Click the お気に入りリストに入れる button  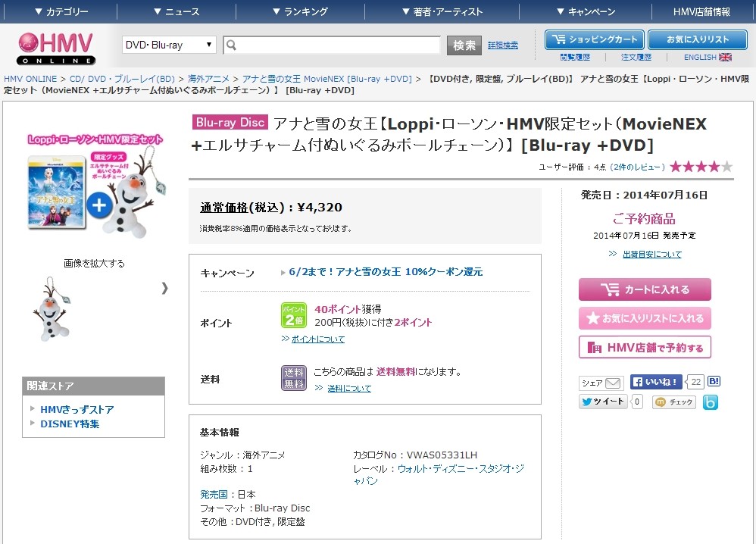[x=645, y=318]
